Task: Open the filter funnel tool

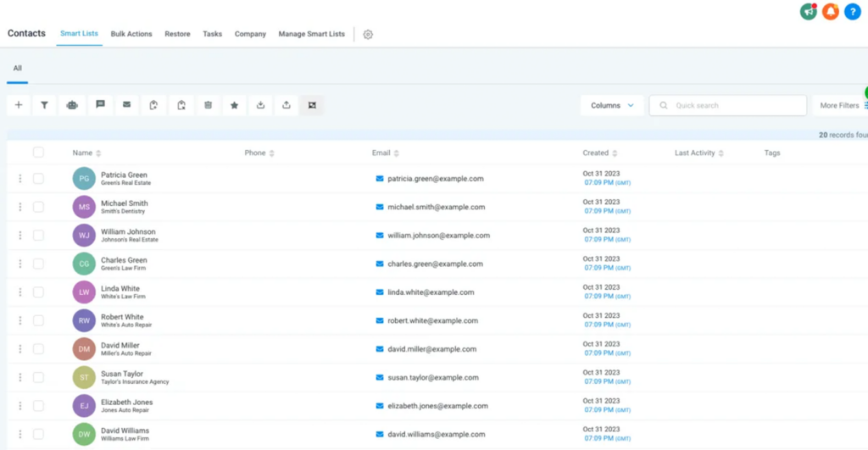Action: (45, 105)
